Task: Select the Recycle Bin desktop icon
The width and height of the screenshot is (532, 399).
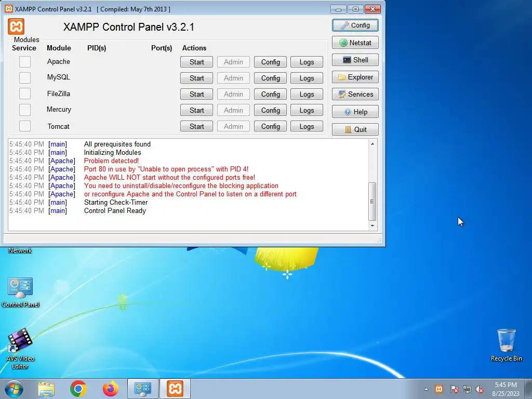Action: point(506,345)
